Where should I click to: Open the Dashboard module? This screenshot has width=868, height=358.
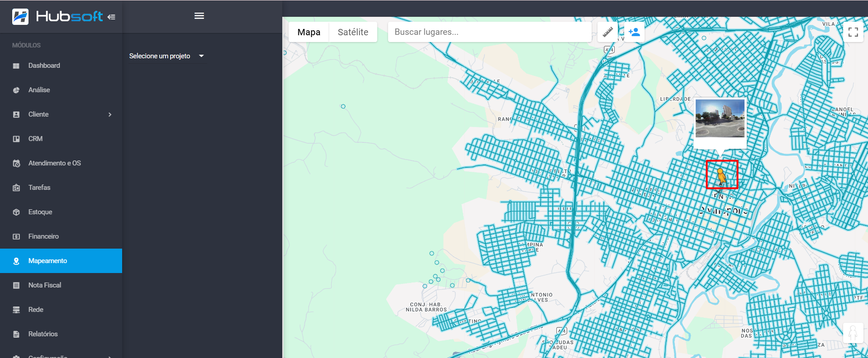61,66
